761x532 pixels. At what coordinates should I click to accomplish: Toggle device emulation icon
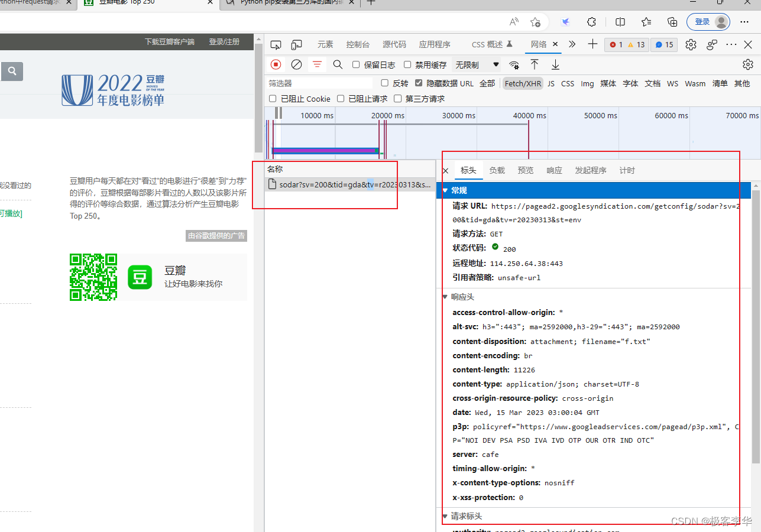tap(297, 44)
